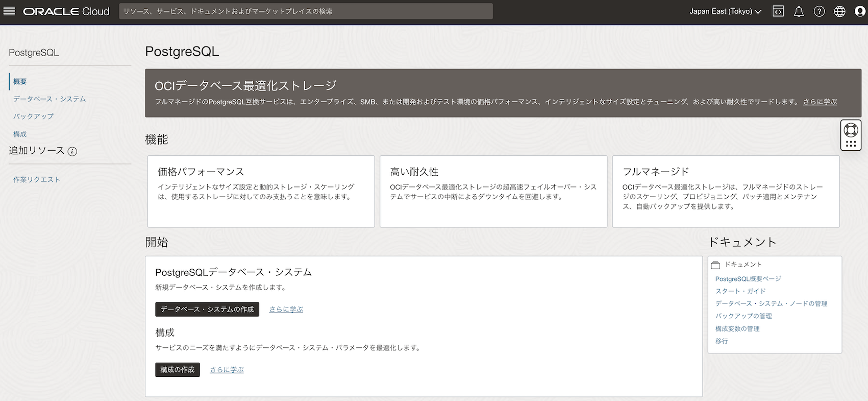
Task: Click the 高い耐久性 feature card
Action: coord(493,192)
